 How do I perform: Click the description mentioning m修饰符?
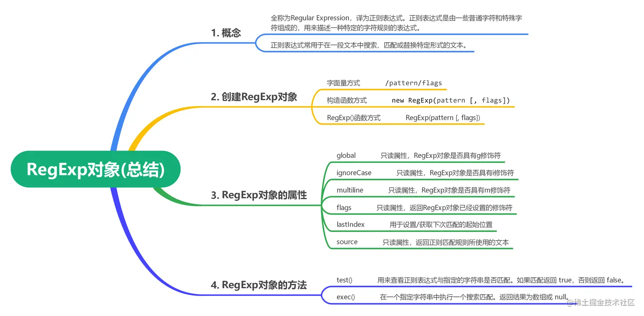coord(449,190)
